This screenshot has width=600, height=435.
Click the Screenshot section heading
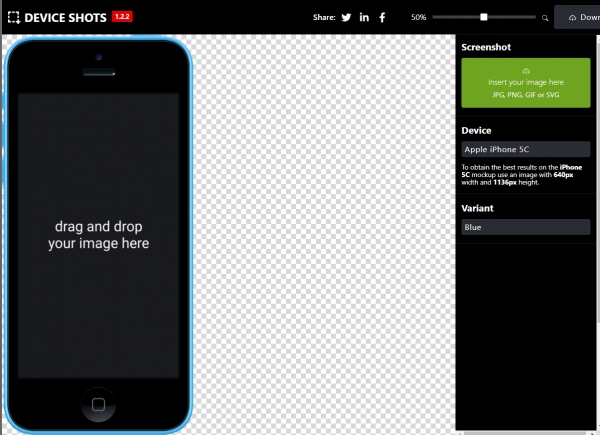(486, 47)
